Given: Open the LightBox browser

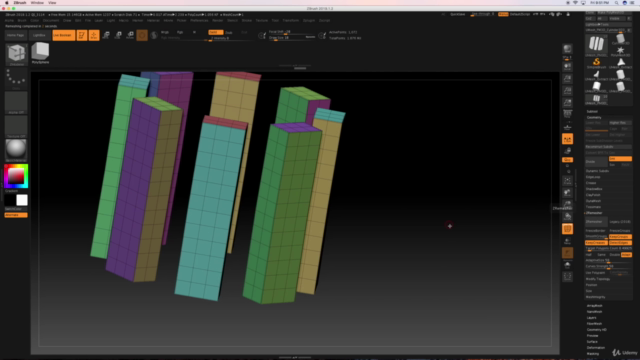Looking at the screenshot, I should point(39,36).
